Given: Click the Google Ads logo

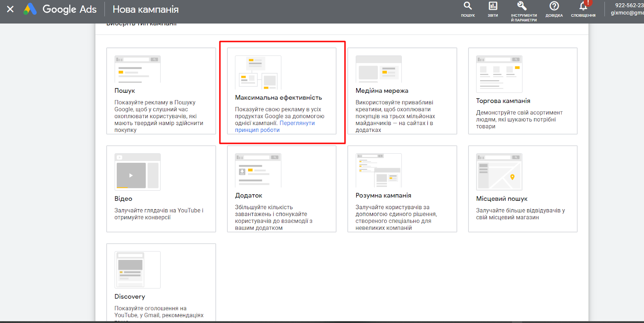Looking at the screenshot, I should point(60,9).
